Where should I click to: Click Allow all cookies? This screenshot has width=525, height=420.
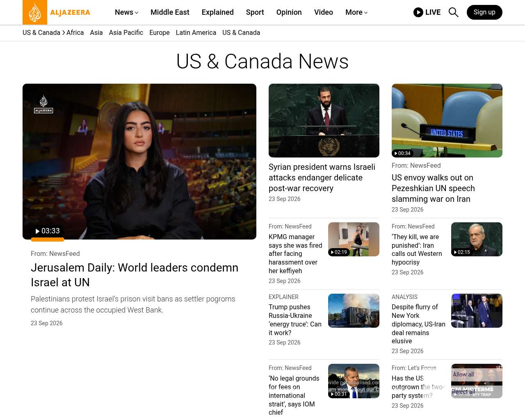click(x=463, y=374)
